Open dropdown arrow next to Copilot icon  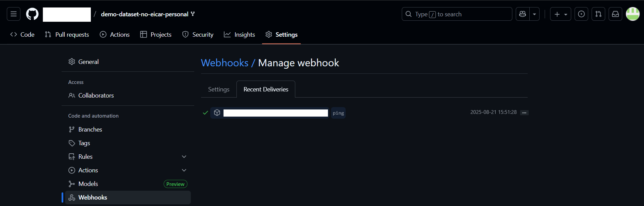coord(534,14)
